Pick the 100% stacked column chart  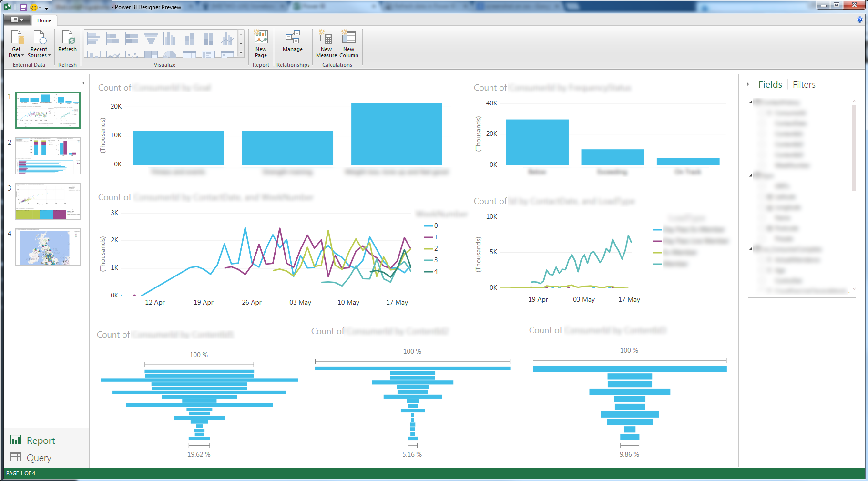coord(208,39)
